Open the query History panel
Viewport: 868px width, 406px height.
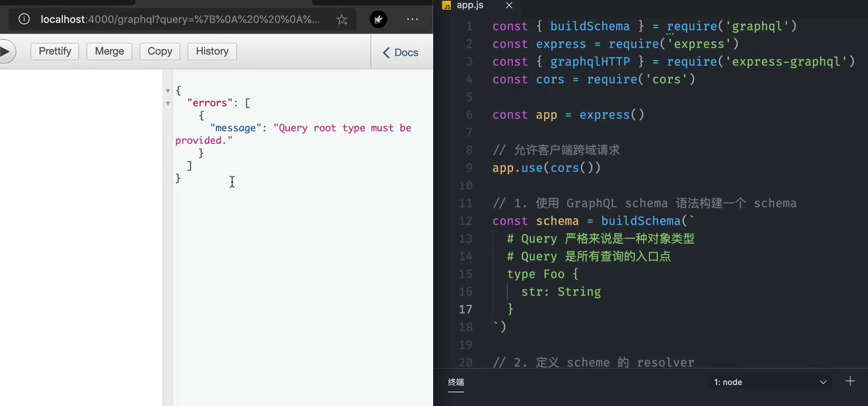tap(212, 51)
